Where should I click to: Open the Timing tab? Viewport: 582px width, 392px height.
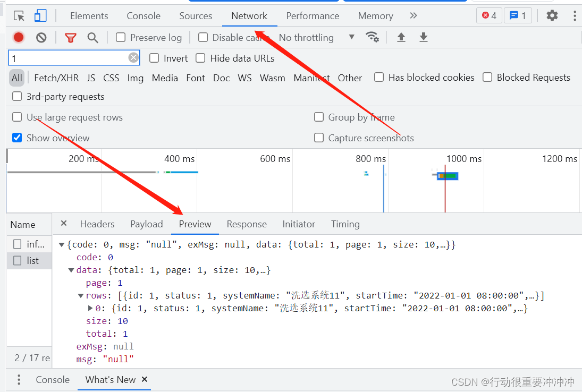(345, 224)
